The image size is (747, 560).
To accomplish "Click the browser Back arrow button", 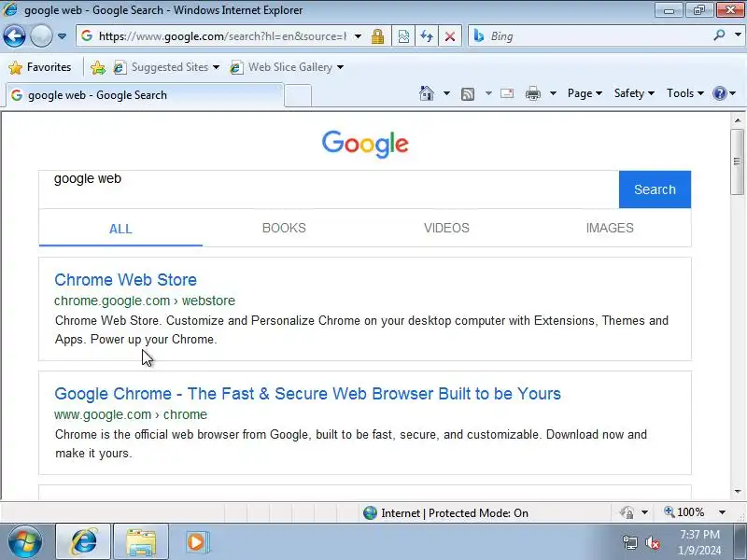I will pyautogui.click(x=14, y=35).
